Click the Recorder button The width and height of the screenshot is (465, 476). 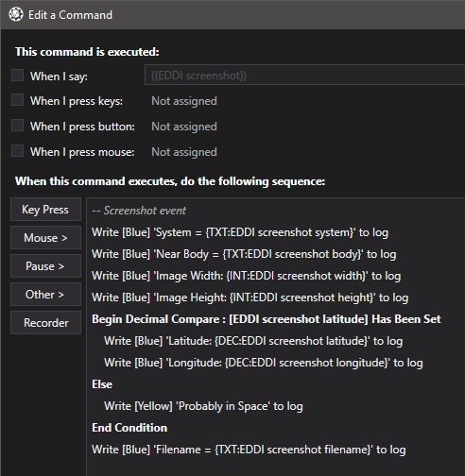45,323
